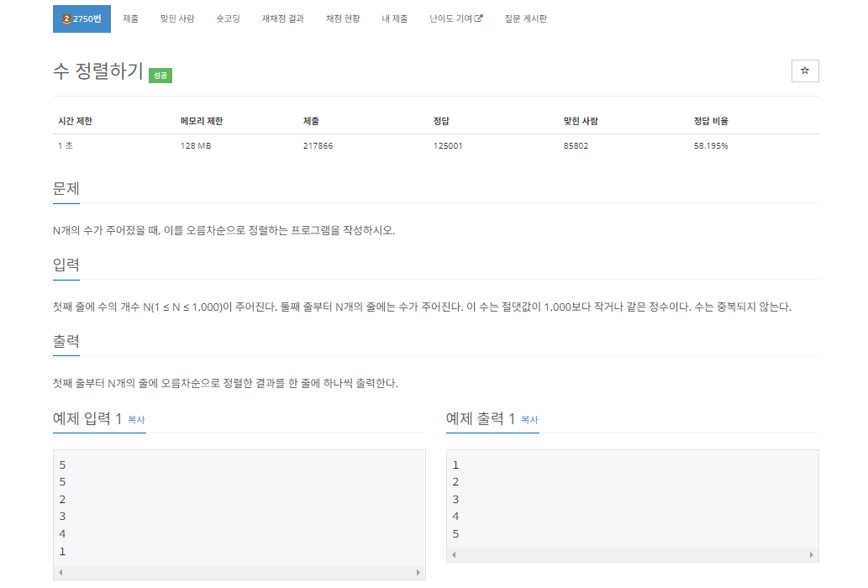
Task: Go to the 맞힌 사람 tab
Action: coord(177,18)
